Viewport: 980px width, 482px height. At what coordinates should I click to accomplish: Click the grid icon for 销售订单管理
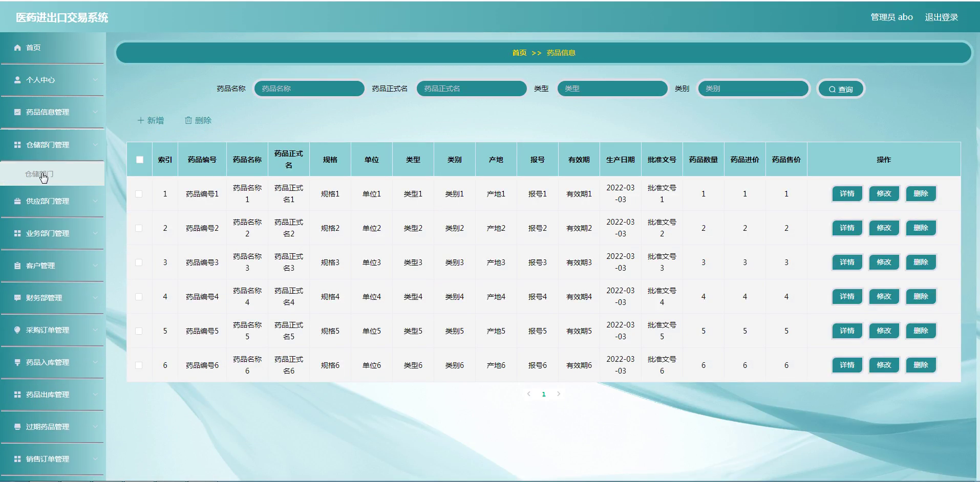click(17, 459)
